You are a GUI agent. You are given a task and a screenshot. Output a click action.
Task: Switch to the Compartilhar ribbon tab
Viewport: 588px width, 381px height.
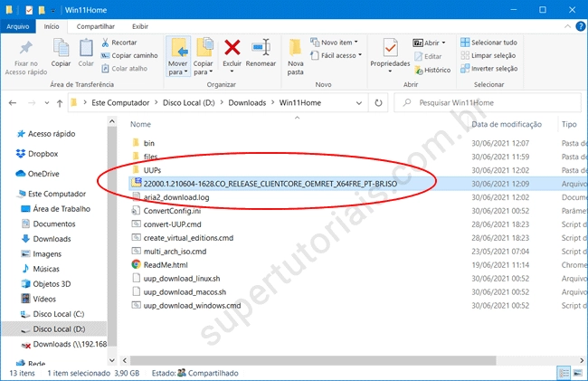coord(96,26)
